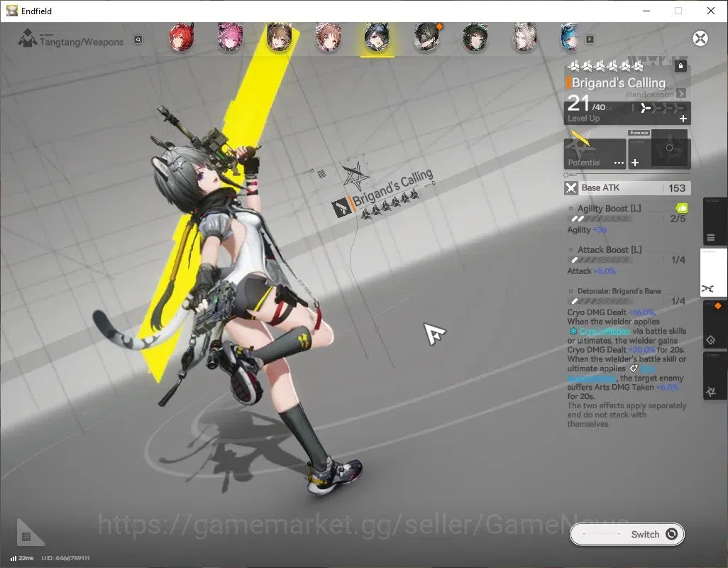
Task: Select the brown-haired operator on the yellow stripe
Action: tap(279, 37)
